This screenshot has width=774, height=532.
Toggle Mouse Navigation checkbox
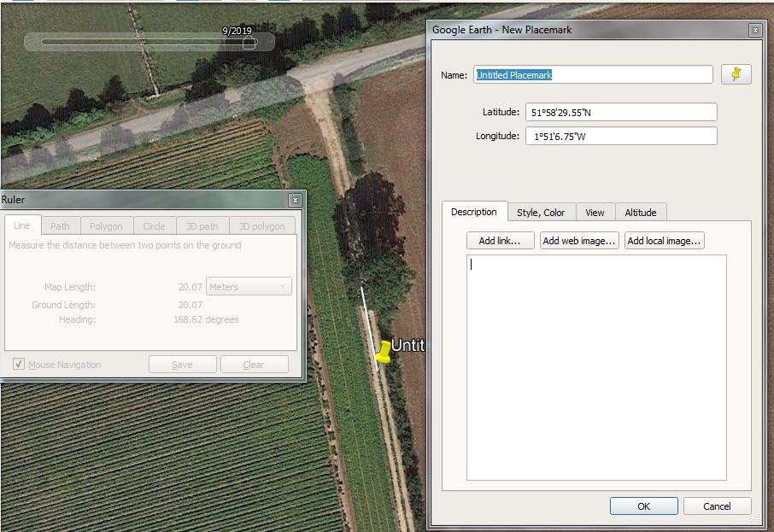pyautogui.click(x=19, y=365)
